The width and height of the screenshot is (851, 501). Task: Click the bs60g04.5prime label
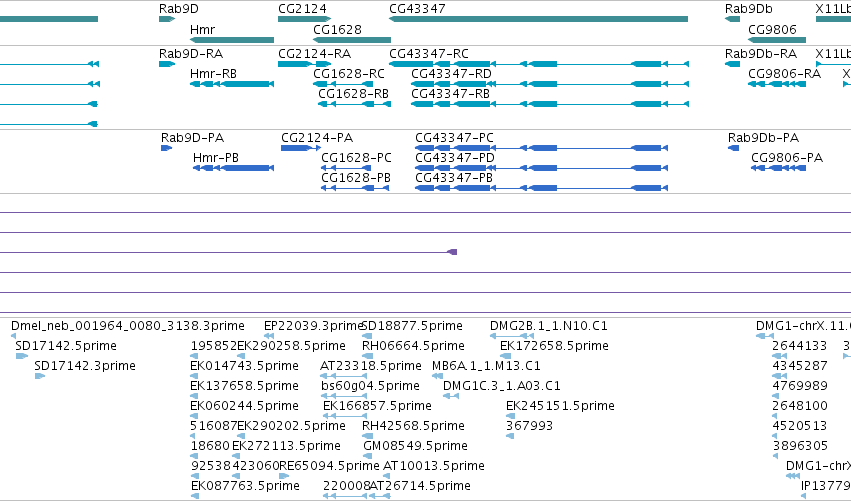(x=370, y=386)
